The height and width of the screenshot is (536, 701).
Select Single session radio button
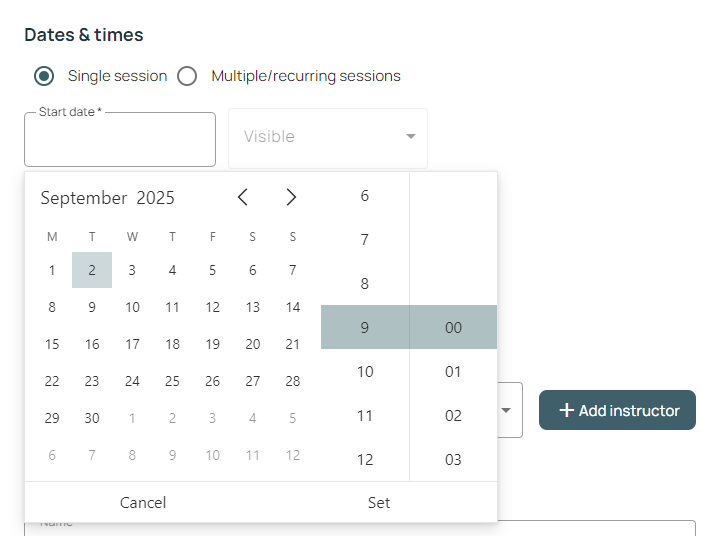(44, 76)
